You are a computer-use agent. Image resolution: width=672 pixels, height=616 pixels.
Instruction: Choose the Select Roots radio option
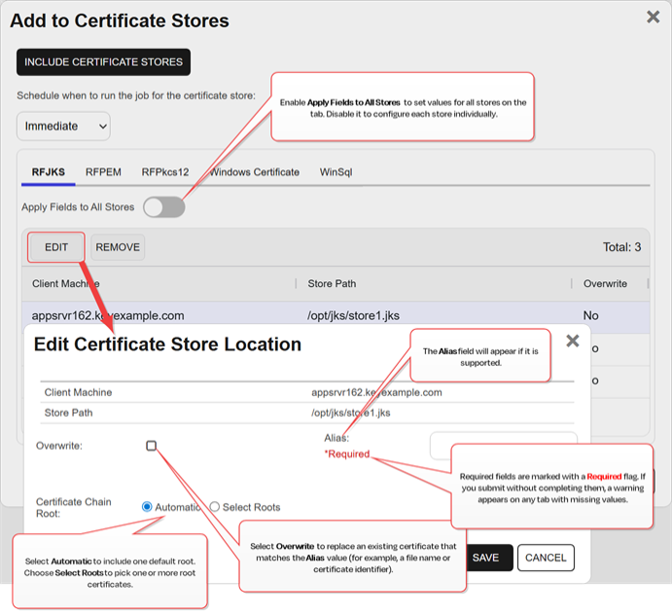[x=215, y=507]
